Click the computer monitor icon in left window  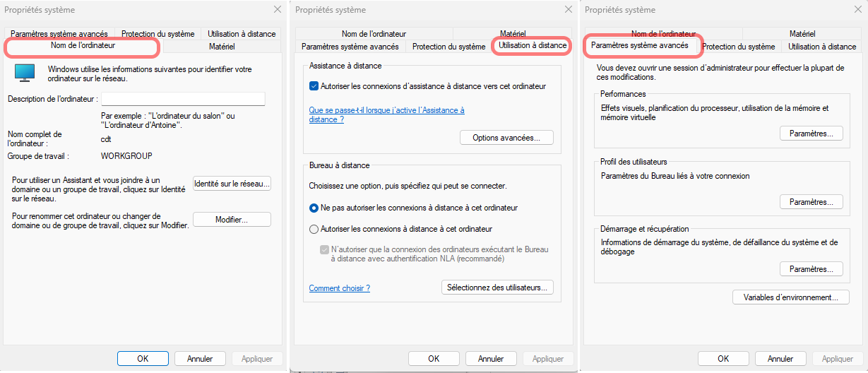[25, 72]
